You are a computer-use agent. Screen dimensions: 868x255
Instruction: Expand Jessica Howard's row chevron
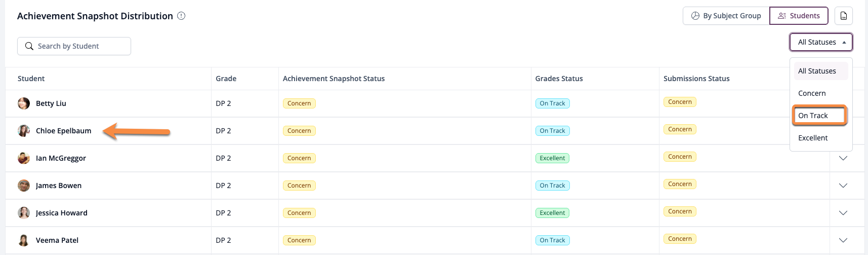coord(843,213)
